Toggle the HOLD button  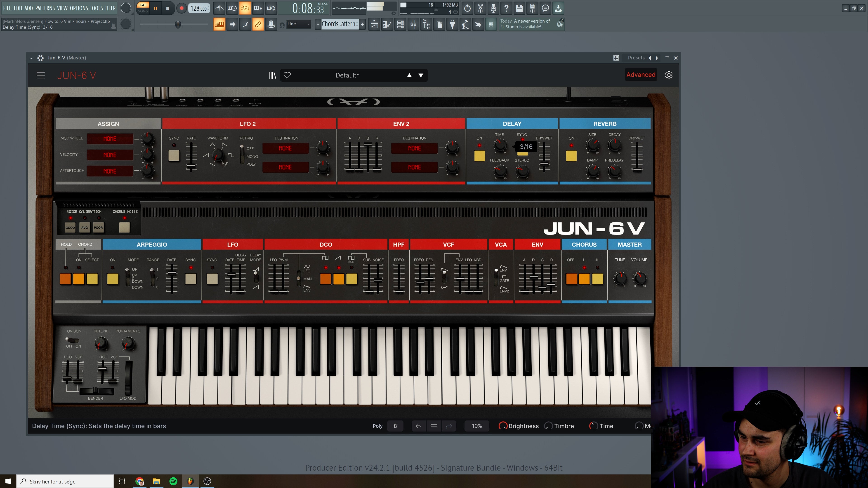click(x=65, y=279)
